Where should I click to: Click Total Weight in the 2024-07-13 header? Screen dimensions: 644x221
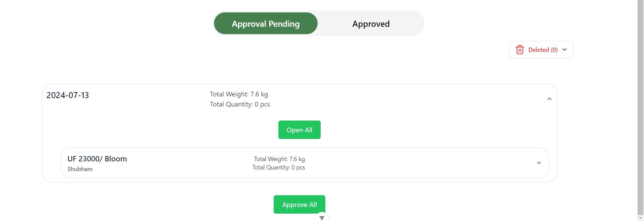239,94
